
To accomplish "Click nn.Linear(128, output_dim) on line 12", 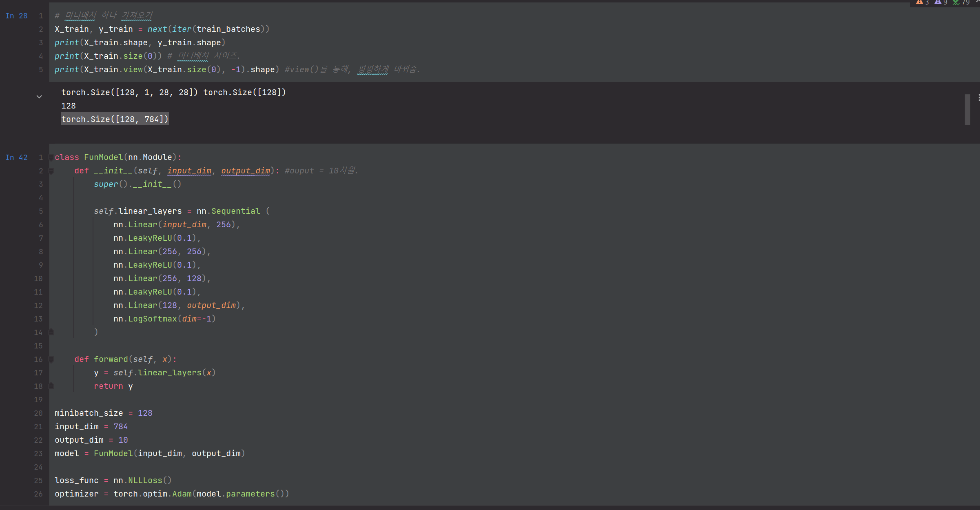I will [x=177, y=306].
